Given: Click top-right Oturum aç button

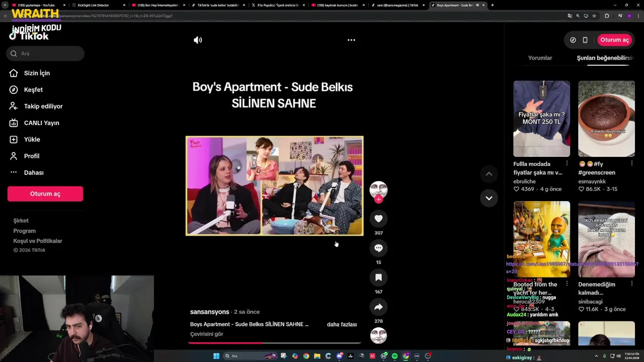Looking at the screenshot, I should (614, 40).
